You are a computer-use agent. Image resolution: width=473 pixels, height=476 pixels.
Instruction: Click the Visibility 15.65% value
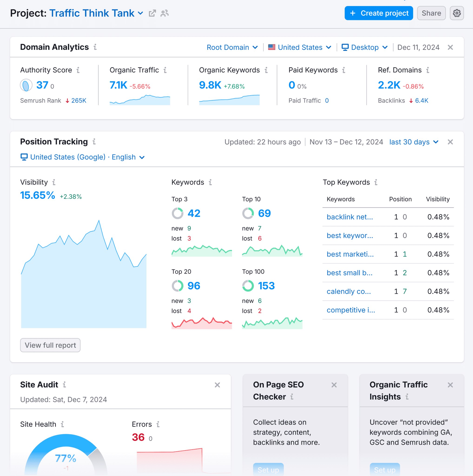point(37,195)
